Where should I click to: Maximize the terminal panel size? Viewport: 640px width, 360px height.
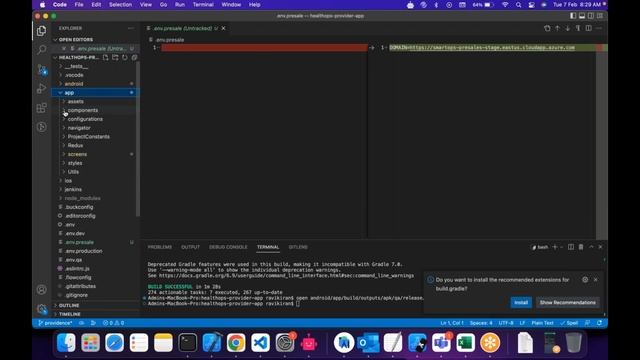coord(591,247)
